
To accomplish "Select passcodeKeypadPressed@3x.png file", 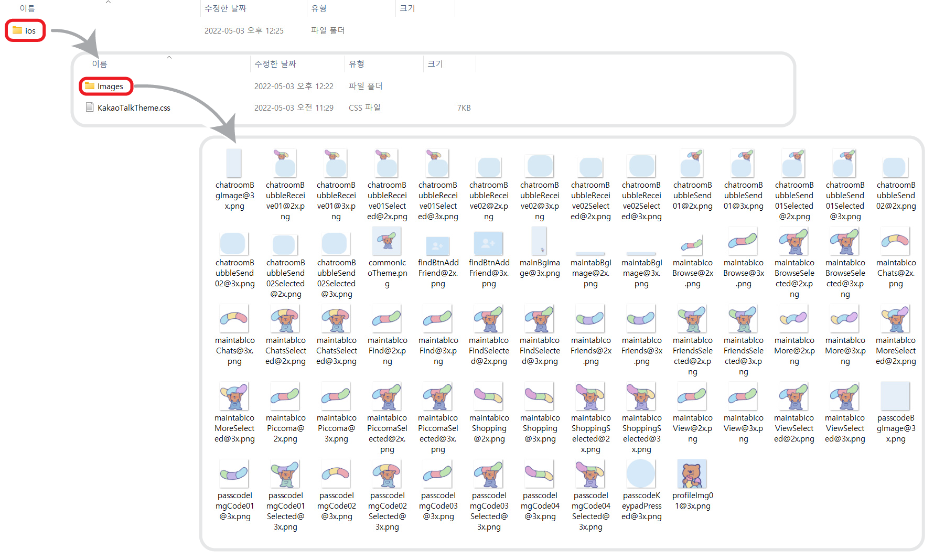I will (x=641, y=490).
